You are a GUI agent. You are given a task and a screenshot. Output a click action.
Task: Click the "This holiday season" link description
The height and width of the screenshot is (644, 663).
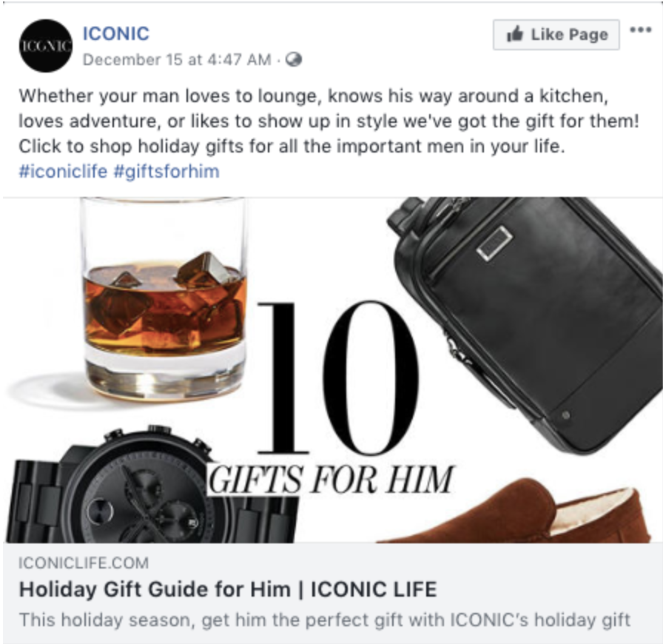pos(324,619)
